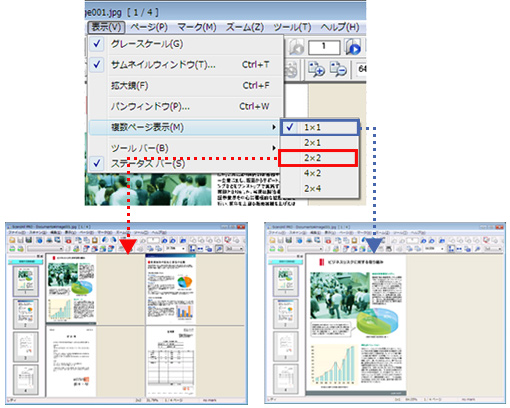Open the ズーム(Z) menu
The image size is (510, 408).
245,27
